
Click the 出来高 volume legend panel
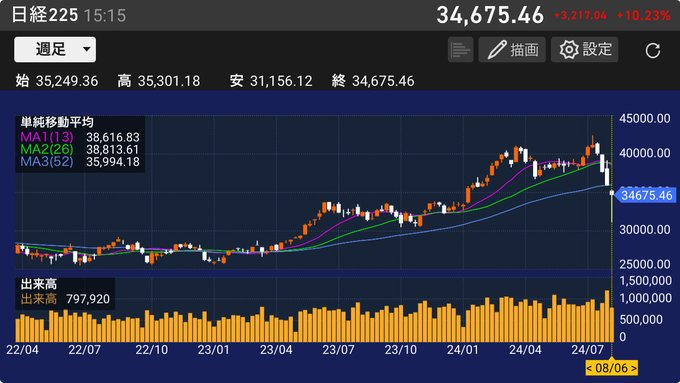coord(65,293)
